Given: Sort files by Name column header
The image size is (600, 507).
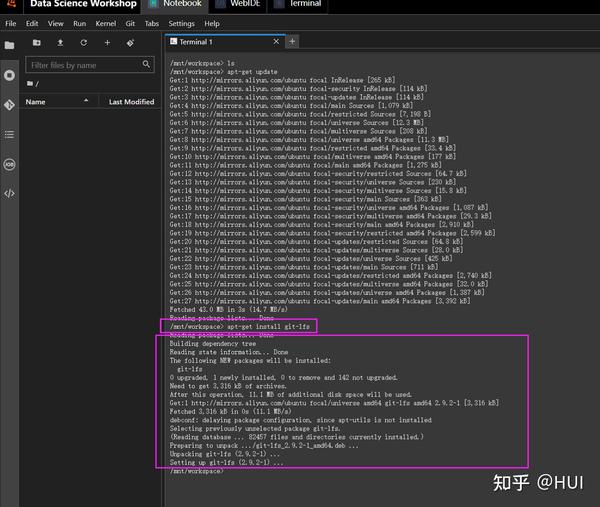Looking at the screenshot, I should coord(57,102).
